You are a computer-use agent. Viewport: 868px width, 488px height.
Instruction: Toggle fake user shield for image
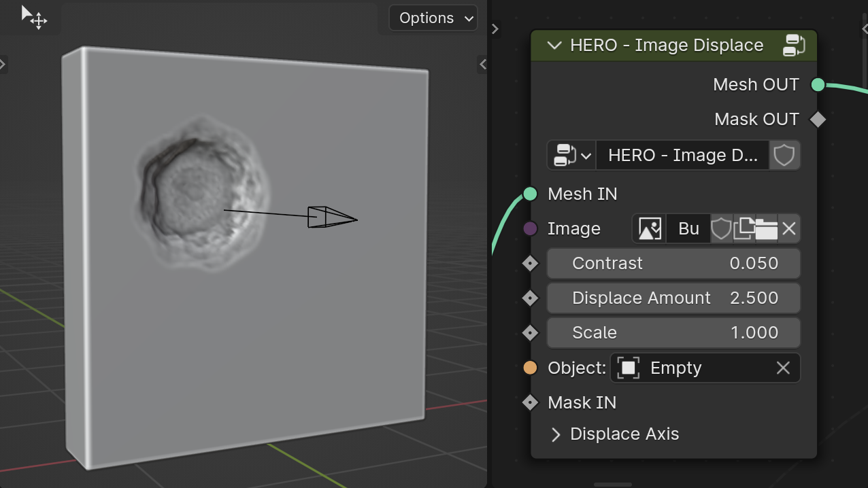point(721,229)
